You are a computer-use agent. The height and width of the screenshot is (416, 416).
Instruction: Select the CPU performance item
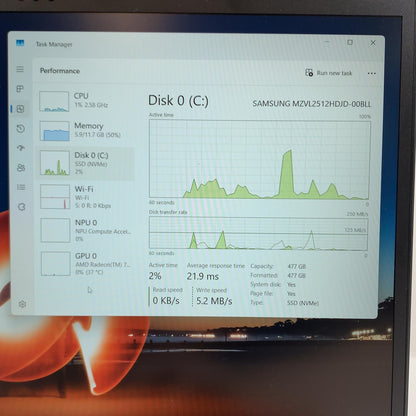point(85,101)
